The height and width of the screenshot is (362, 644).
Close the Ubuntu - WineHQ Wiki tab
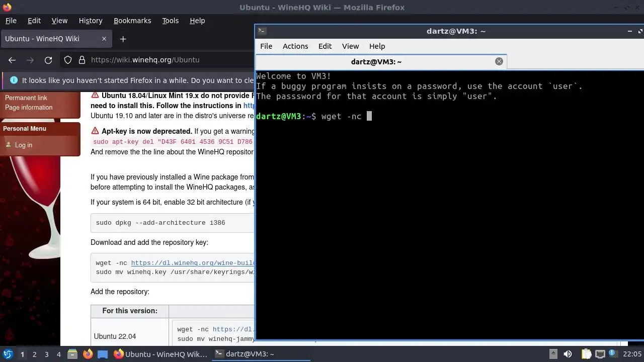pyautogui.click(x=104, y=39)
